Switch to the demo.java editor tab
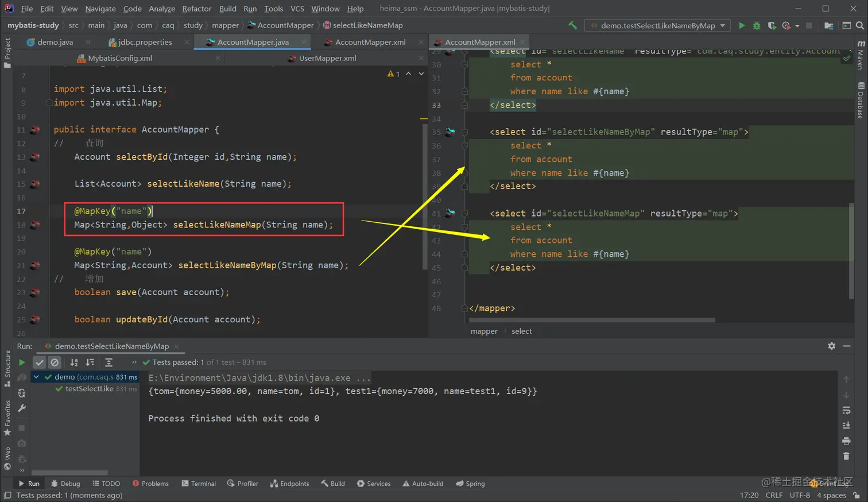The height and width of the screenshot is (502, 868). (55, 42)
